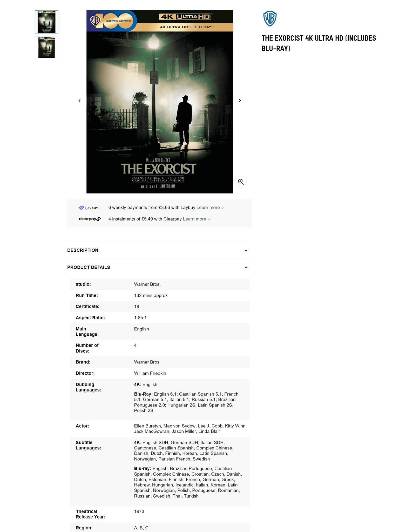Expand the Description section chevron
The height and width of the screenshot is (532, 413).
[x=246, y=250]
